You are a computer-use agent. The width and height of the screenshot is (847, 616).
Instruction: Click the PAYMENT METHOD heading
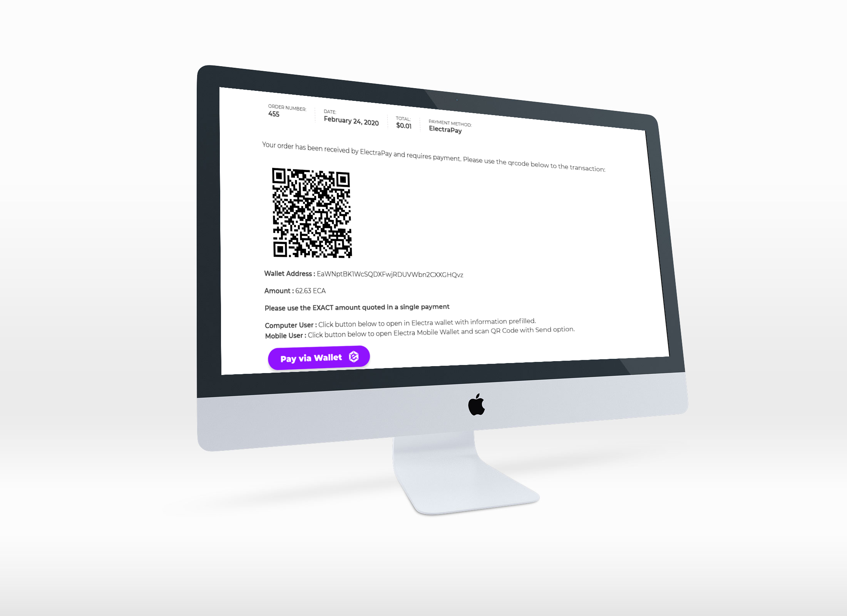(450, 123)
